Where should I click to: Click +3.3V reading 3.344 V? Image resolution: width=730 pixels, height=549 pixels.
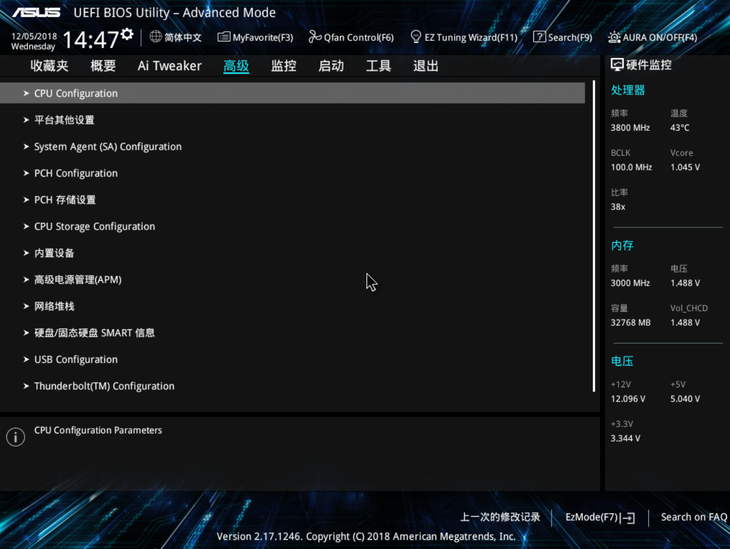coord(625,439)
